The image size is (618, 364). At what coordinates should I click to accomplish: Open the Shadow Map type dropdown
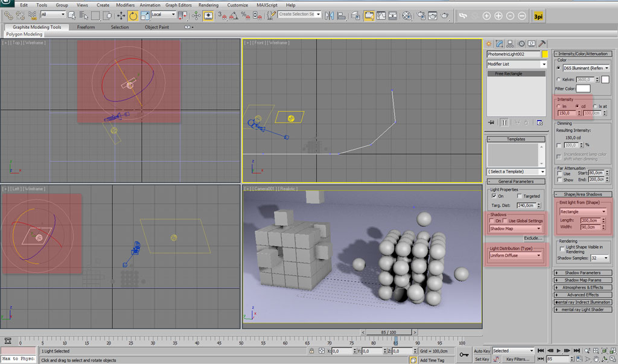tap(516, 228)
